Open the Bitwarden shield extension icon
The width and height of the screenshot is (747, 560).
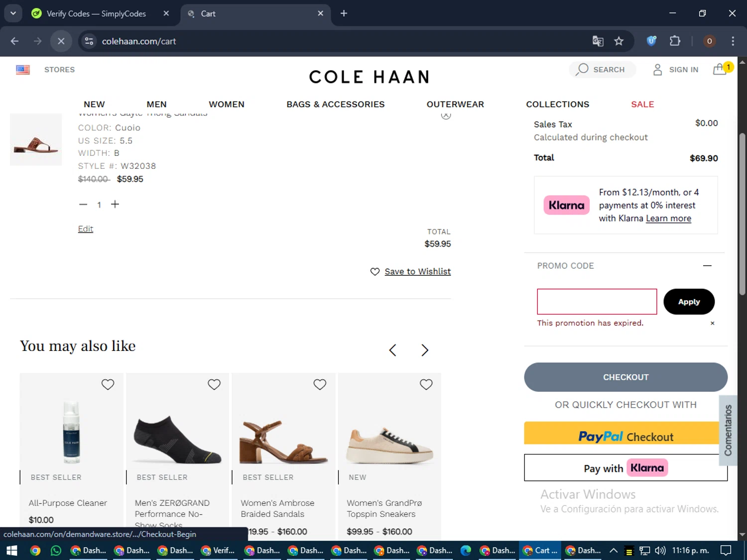tap(651, 41)
